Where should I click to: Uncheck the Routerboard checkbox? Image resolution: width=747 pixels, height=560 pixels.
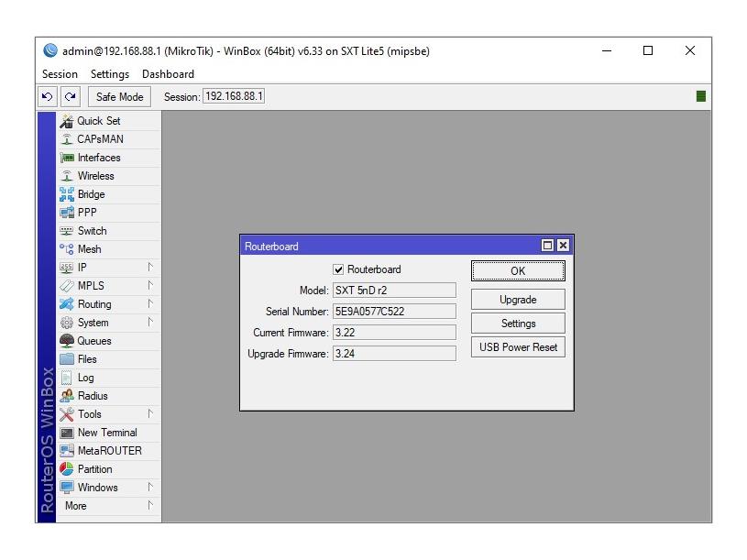point(338,269)
